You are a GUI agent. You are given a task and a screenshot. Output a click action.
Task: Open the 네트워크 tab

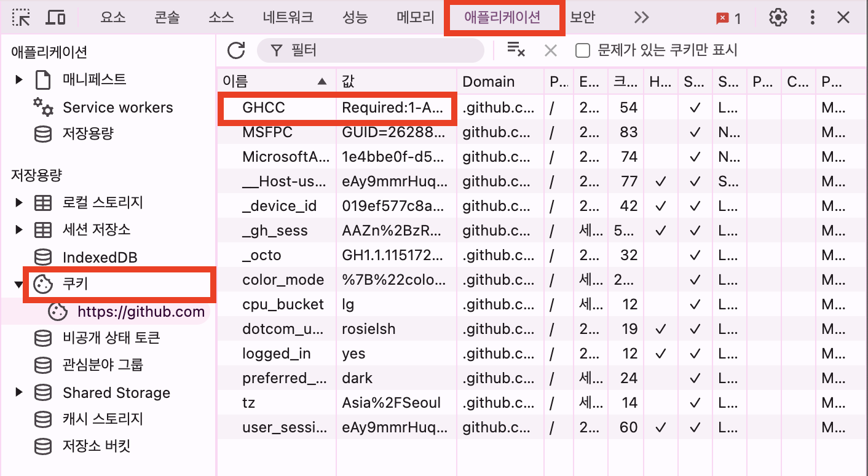[288, 18]
